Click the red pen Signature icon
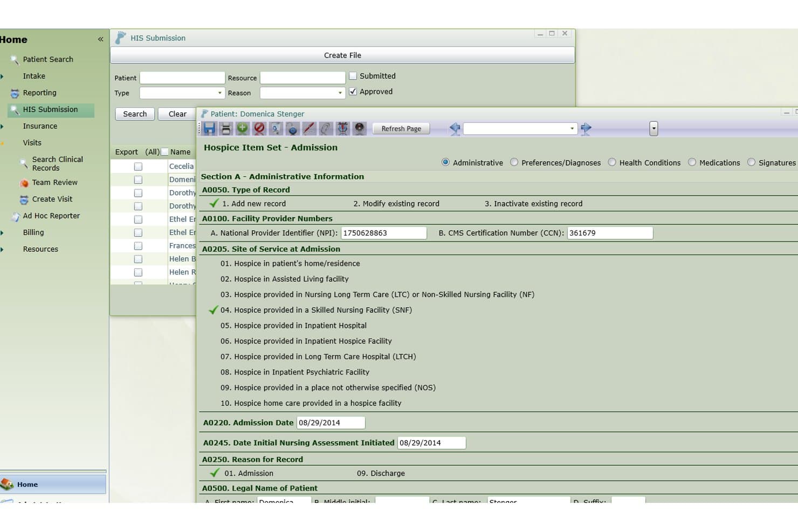 [x=309, y=128]
